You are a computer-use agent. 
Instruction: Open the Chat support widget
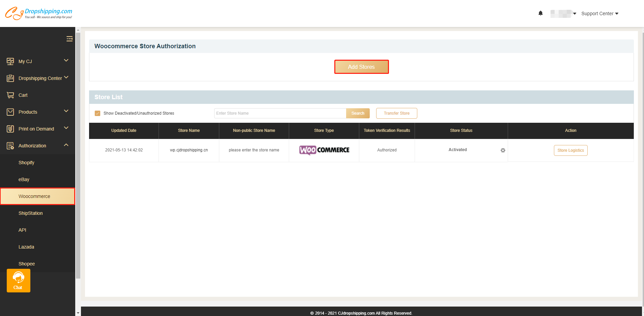click(19, 280)
